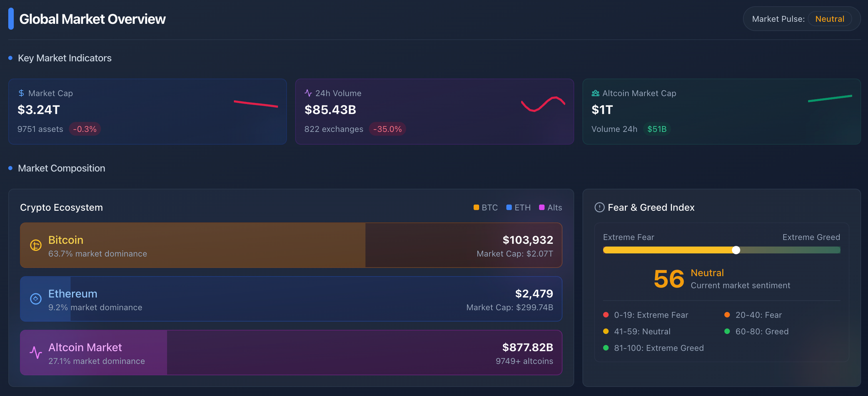Click the Market Composition section title

click(x=62, y=168)
